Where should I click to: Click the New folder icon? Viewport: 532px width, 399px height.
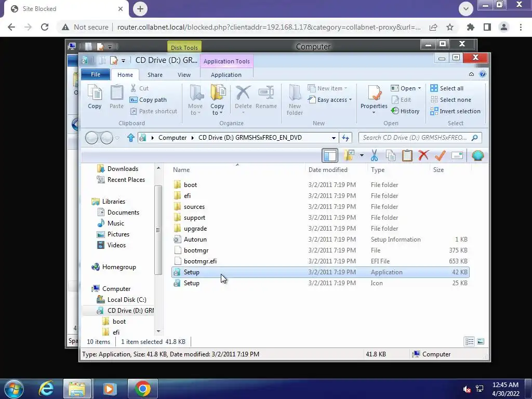pos(295,100)
